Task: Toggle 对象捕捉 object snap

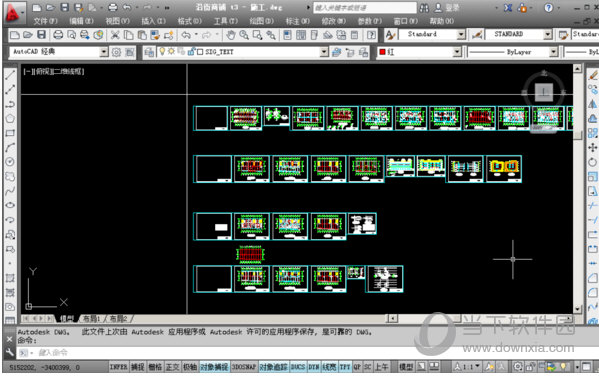Action: pos(214,367)
